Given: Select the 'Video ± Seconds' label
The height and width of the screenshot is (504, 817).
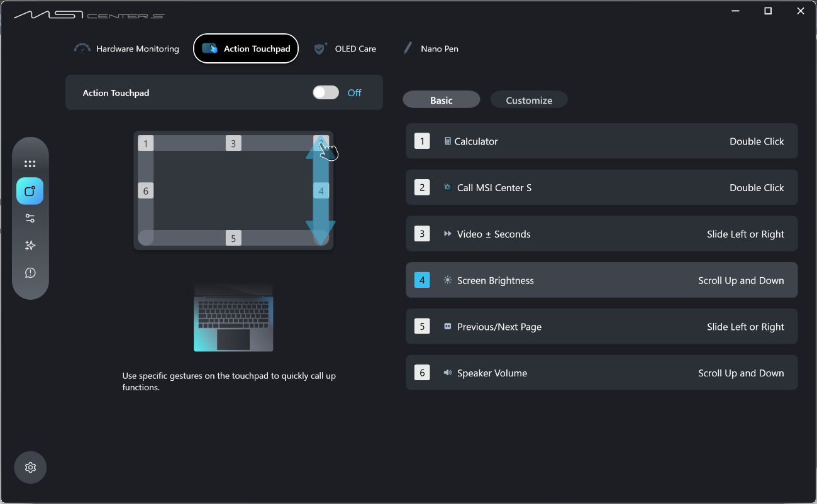Looking at the screenshot, I should point(494,234).
